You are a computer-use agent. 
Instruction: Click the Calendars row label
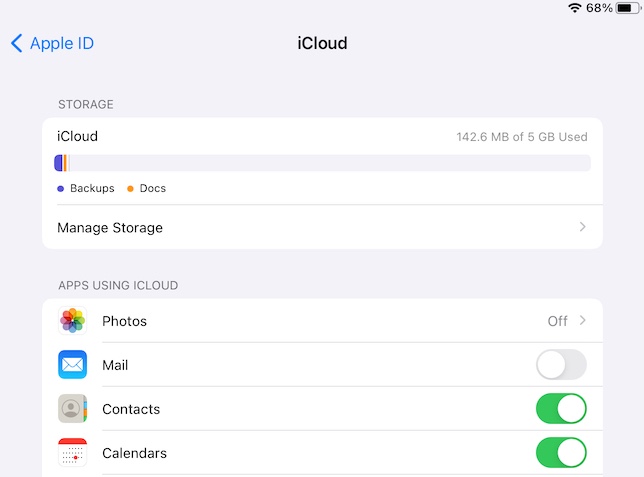(134, 453)
